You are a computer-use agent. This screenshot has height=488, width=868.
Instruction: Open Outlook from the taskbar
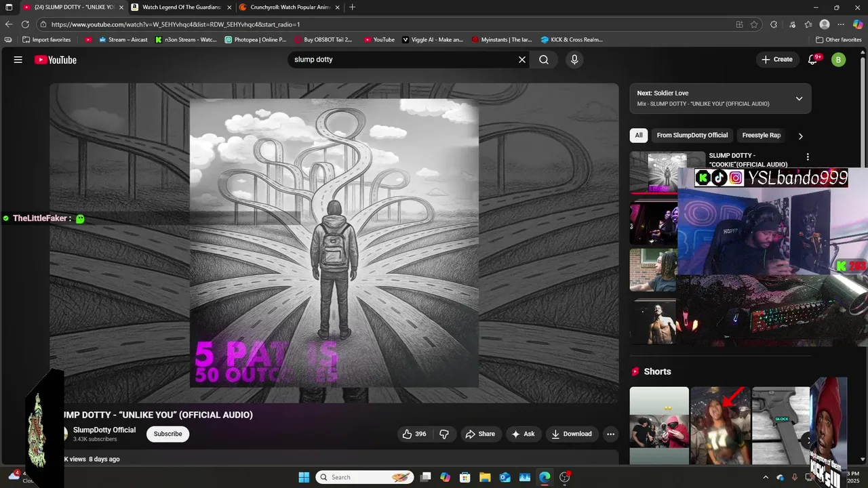pyautogui.click(x=505, y=477)
